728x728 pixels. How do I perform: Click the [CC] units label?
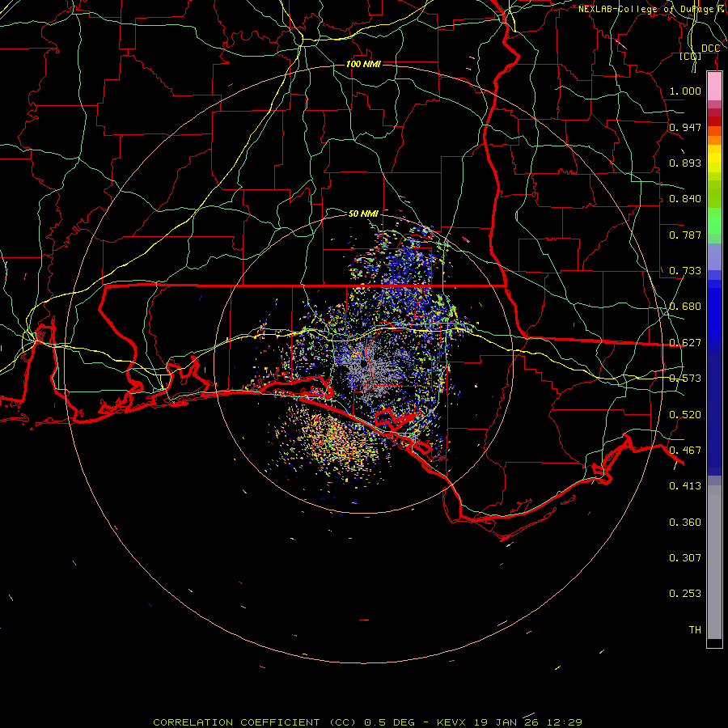tap(690, 57)
